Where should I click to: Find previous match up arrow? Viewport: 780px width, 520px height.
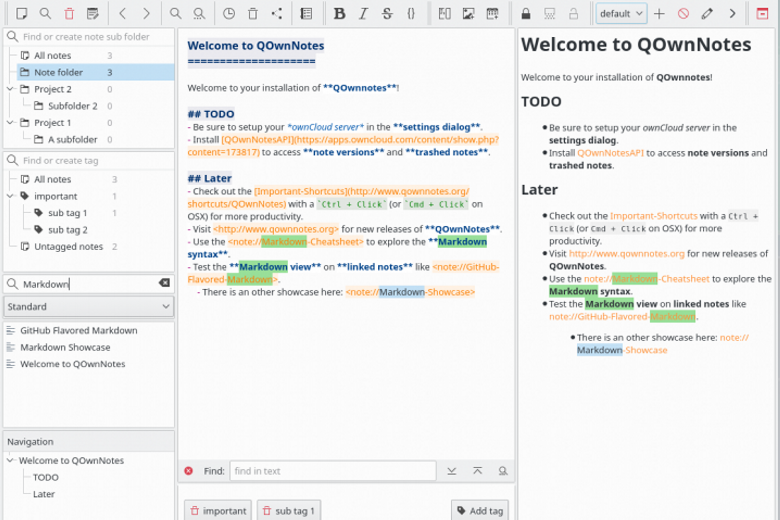[x=478, y=471]
